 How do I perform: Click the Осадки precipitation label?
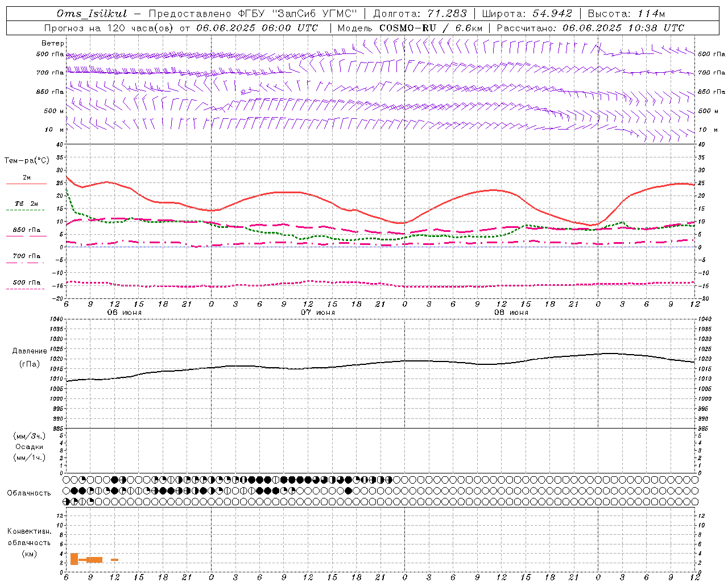30,447
